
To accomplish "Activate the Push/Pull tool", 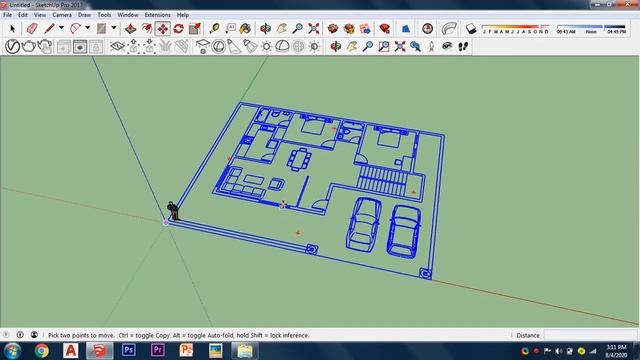I will tap(131, 29).
